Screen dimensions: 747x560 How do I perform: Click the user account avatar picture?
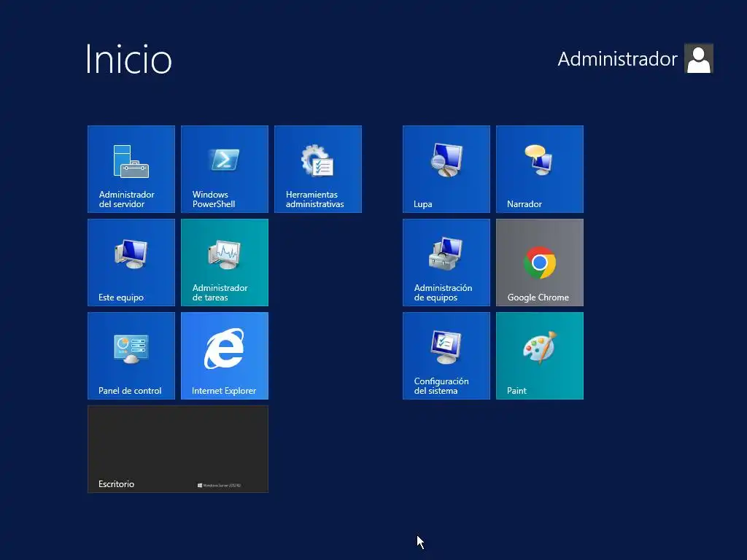coord(698,58)
